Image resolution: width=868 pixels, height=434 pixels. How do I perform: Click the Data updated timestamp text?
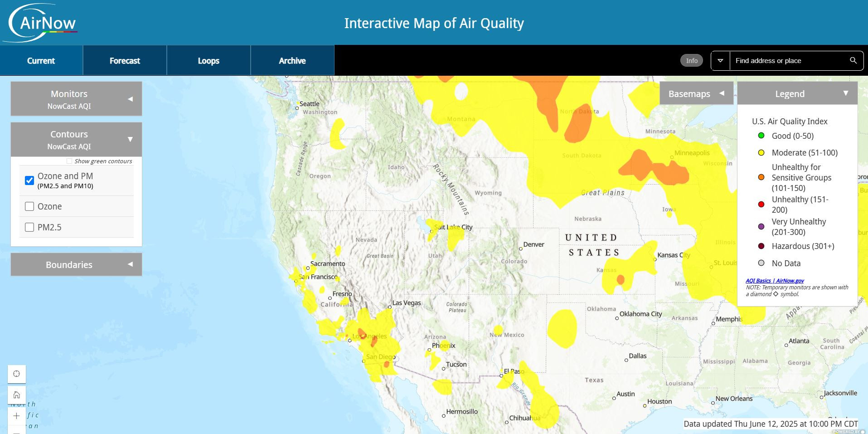[771, 424]
